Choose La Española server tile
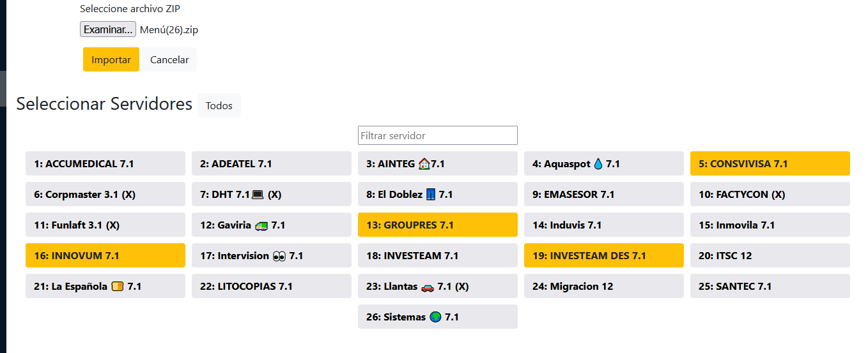Screen dimensions: 868x353 [105, 286]
